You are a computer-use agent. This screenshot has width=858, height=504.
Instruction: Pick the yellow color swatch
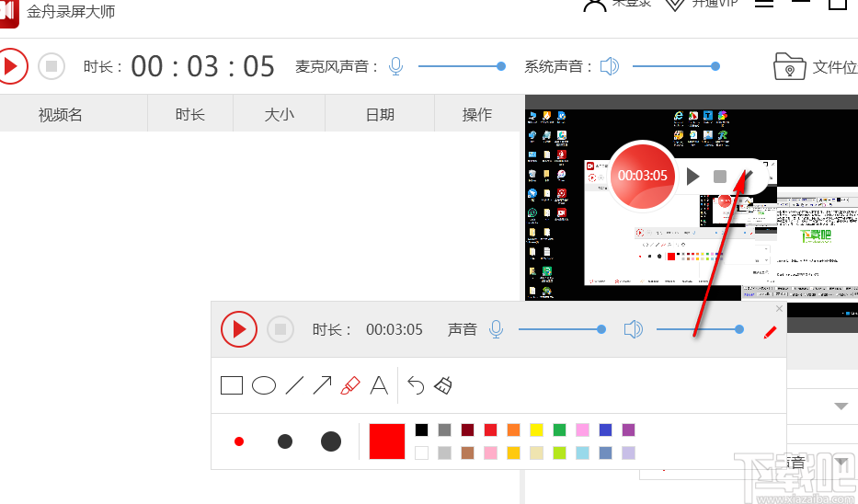(536, 430)
